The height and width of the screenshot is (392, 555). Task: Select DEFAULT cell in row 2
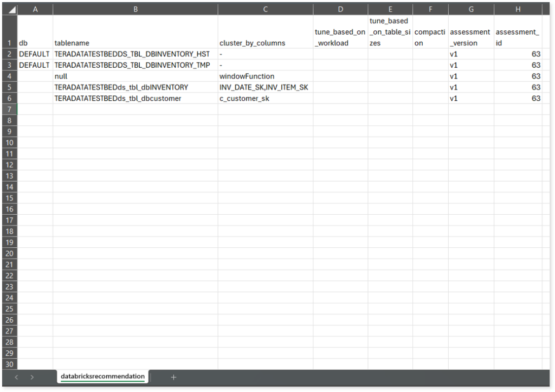35,54
